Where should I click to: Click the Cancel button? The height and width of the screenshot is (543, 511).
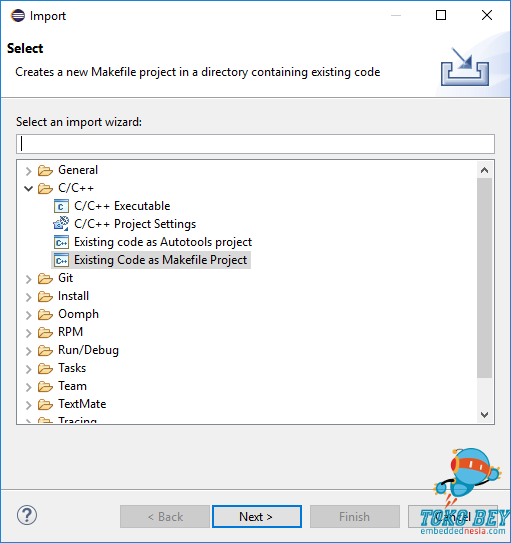tap(452, 516)
